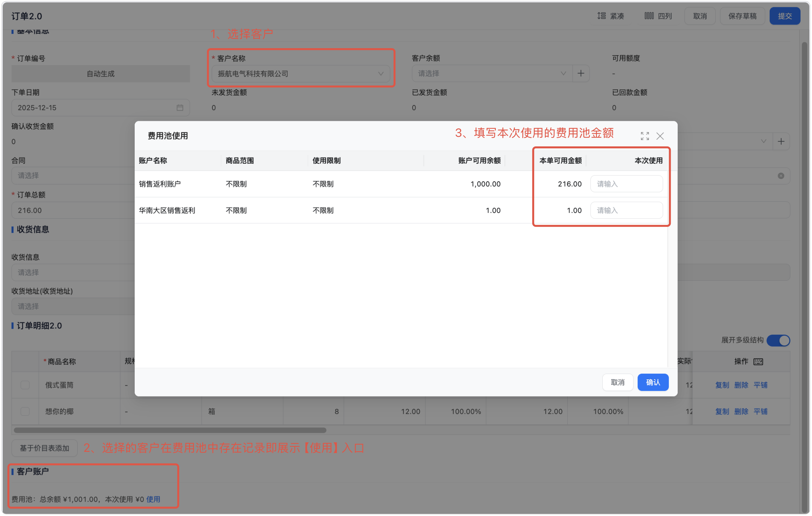Expand the dialog to fullscreen
The height and width of the screenshot is (516, 812).
pyautogui.click(x=645, y=136)
